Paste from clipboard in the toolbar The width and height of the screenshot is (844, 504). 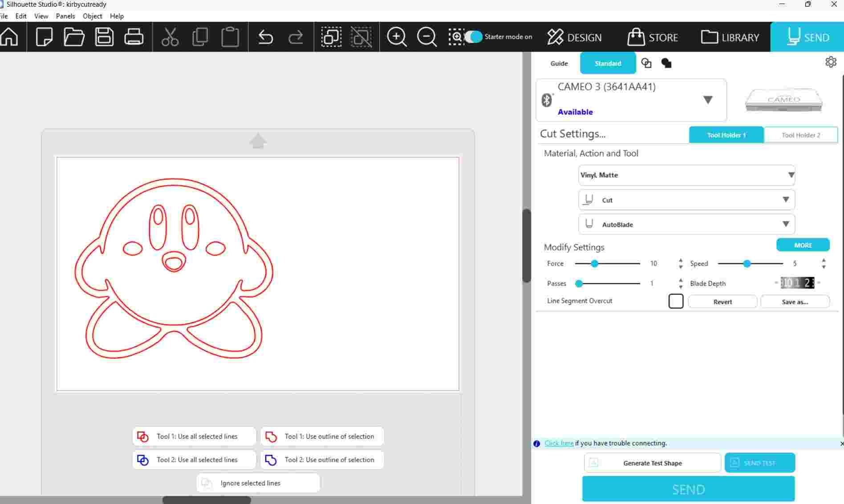[230, 36]
